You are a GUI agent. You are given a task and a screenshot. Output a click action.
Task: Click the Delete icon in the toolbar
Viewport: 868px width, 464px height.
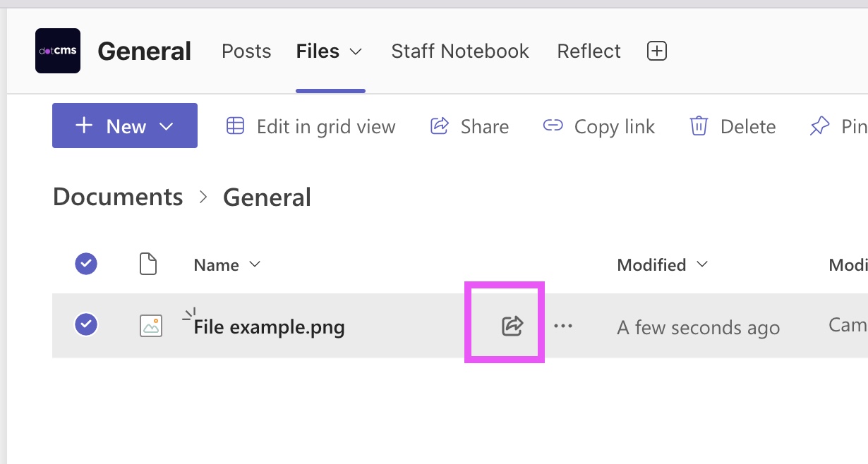698,126
